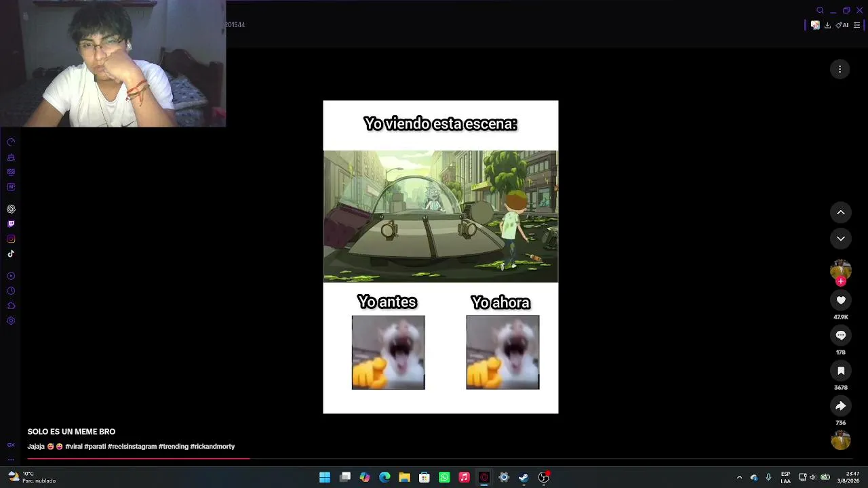The image size is (868, 488).
Task: Click the ESP LAA language indicator
Action: click(x=785, y=477)
